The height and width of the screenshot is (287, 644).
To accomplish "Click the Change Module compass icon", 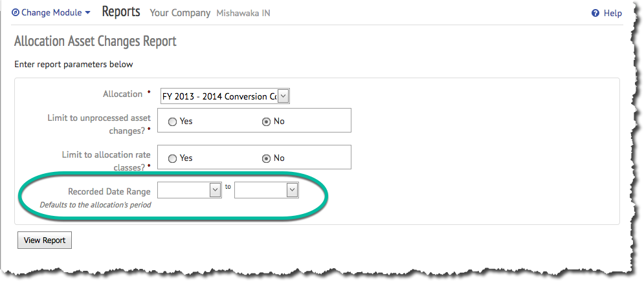I will [16, 12].
